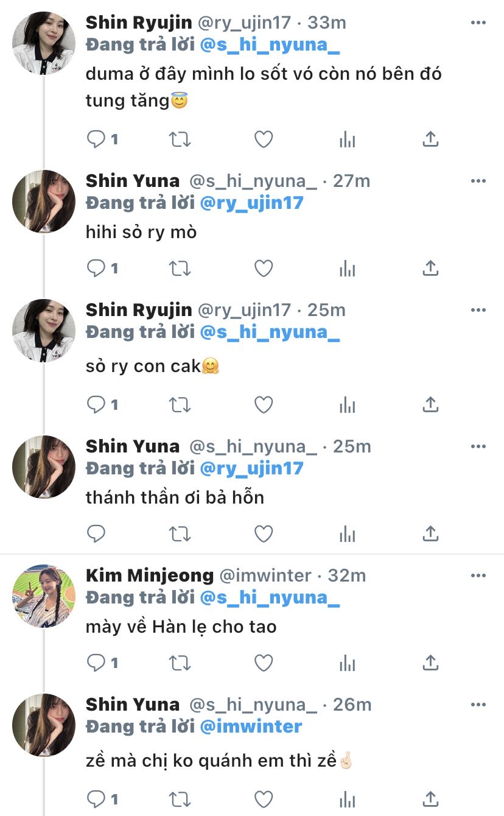Like Ryujin's "sỏ ry con cak" tweet
The image size is (504, 816).
click(x=263, y=404)
